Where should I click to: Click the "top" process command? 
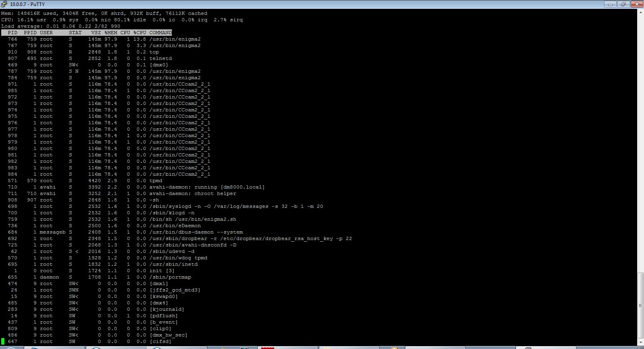coord(154,52)
